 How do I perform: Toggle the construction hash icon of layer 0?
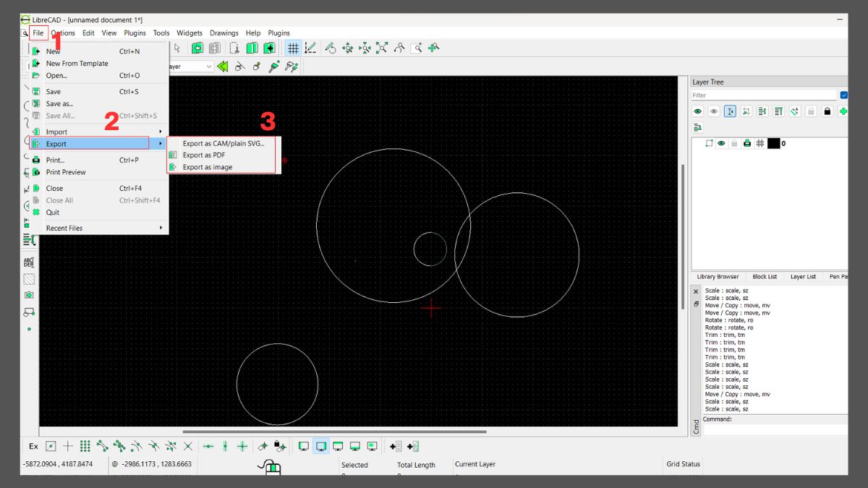coord(760,143)
